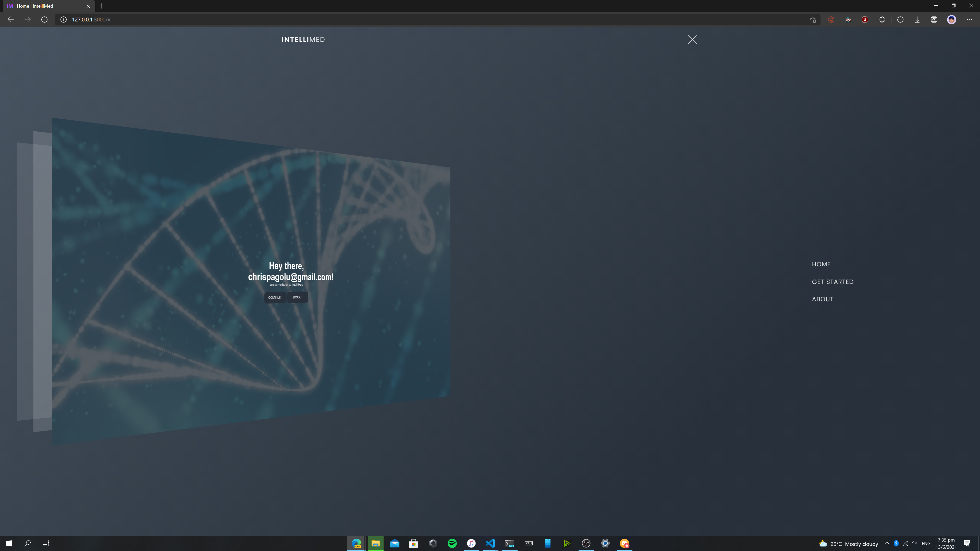Close the navigation menu with the X icon

[x=692, y=40]
